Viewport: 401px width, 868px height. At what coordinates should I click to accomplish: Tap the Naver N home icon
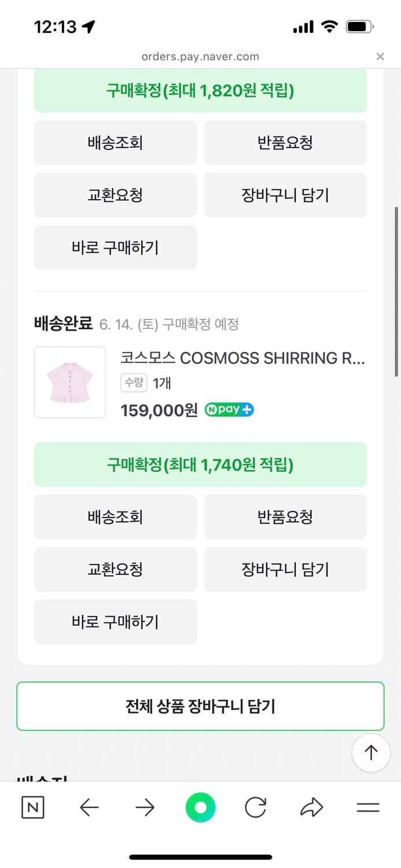coord(32,807)
